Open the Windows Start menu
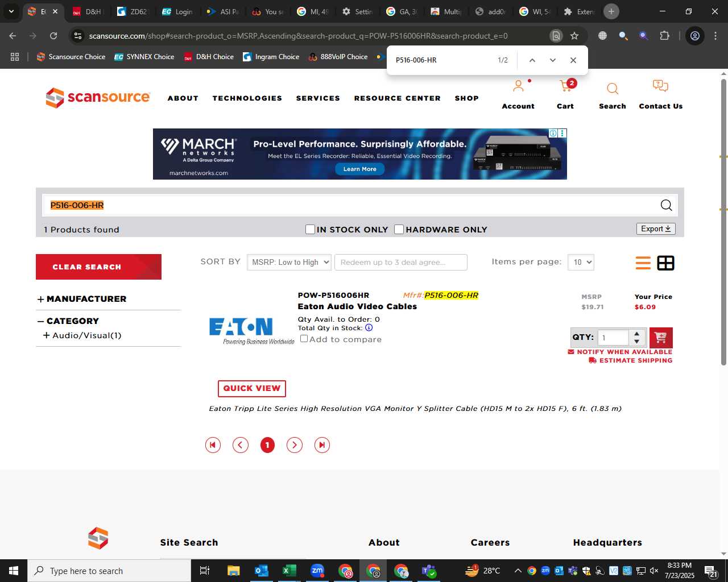Screen dimensions: 728x582 coord(14,571)
